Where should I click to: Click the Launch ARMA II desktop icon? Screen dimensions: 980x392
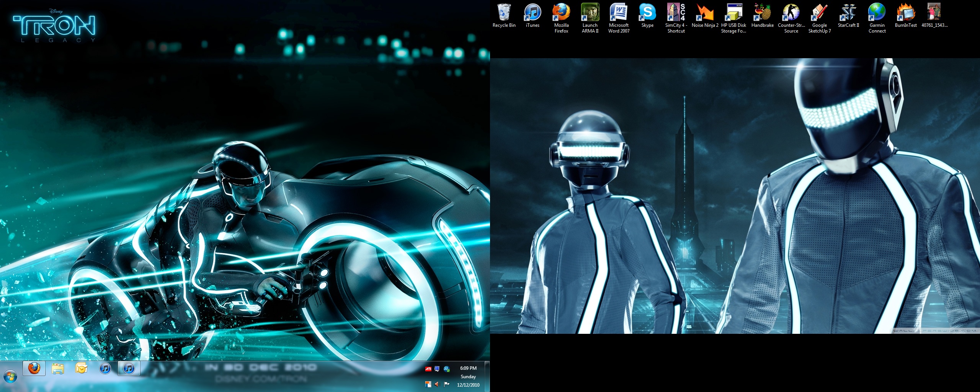[590, 18]
